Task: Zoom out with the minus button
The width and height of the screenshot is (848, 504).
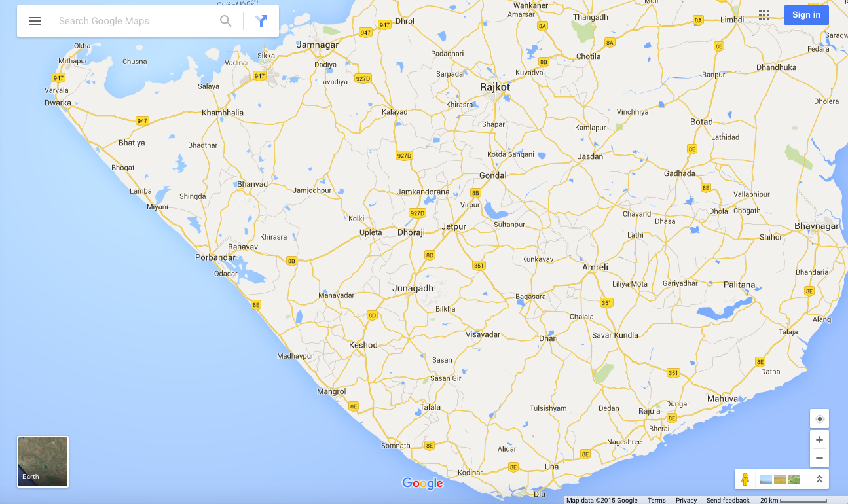Action: (819, 458)
